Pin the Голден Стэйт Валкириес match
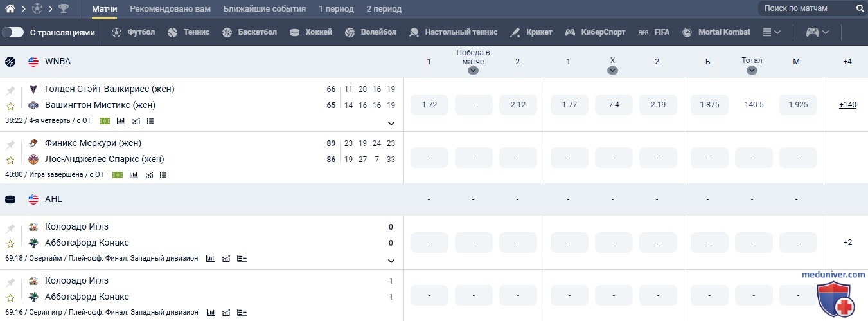This screenshot has width=868, height=321. click(x=10, y=91)
